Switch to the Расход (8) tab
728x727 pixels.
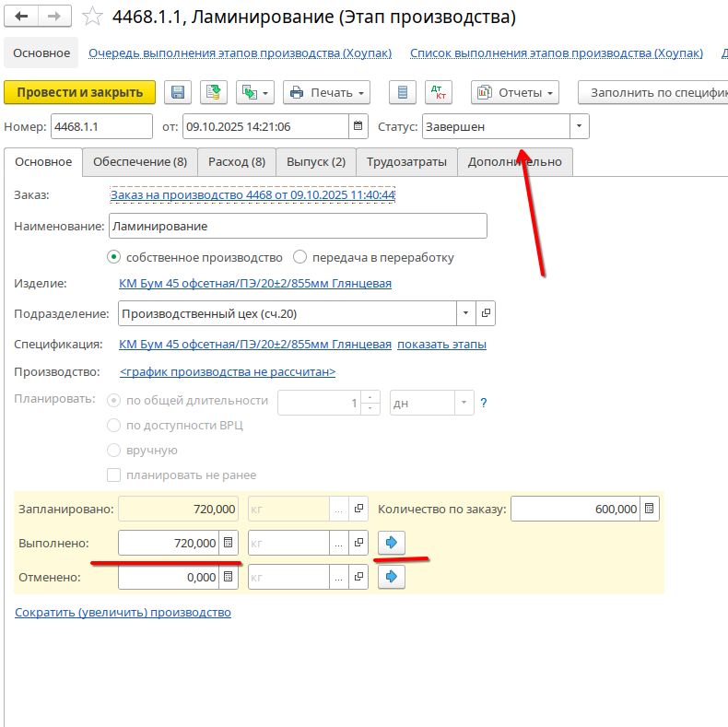[x=236, y=162]
